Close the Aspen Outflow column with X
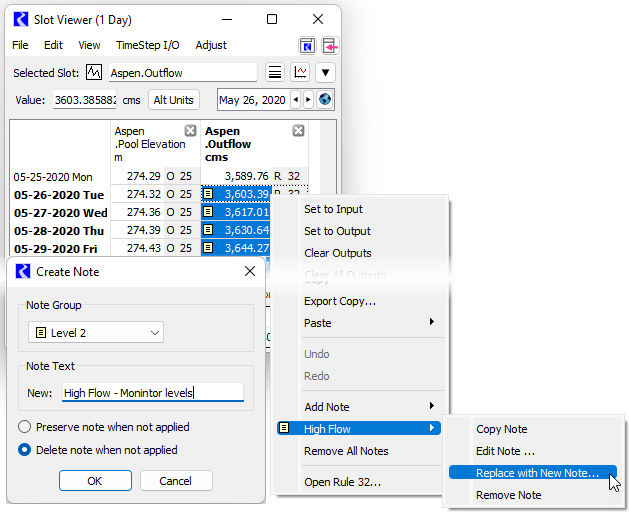 (x=298, y=132)
